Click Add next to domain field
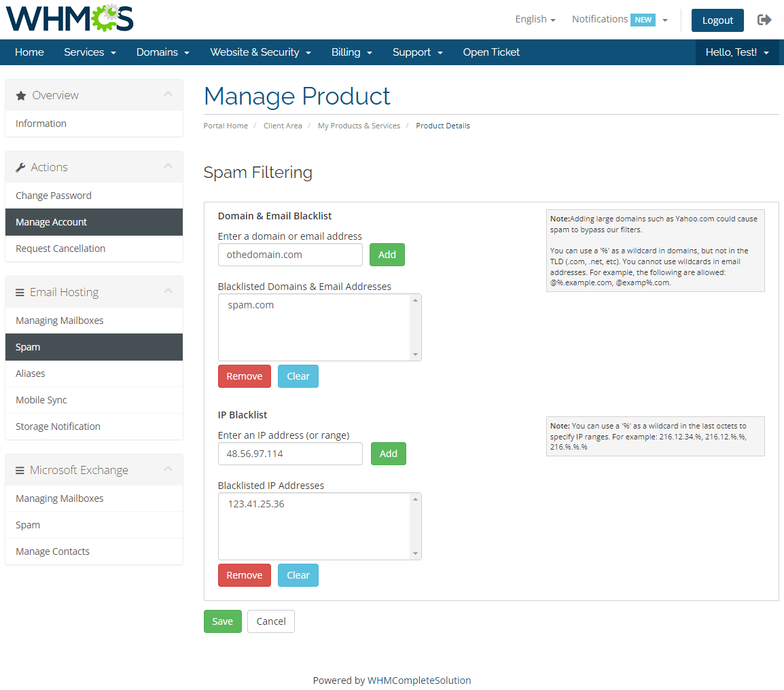The width and height of the screenshot is (784, 690). click(387, 255)
